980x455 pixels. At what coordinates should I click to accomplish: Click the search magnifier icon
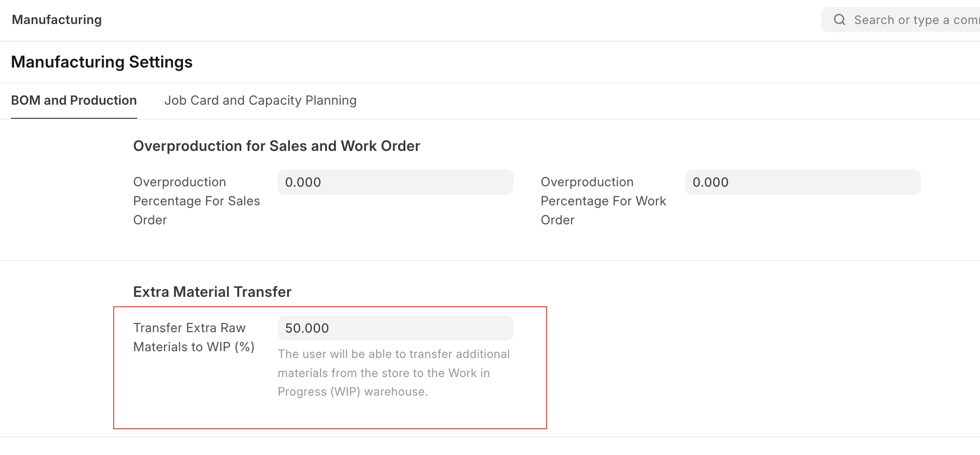point(839,19)
